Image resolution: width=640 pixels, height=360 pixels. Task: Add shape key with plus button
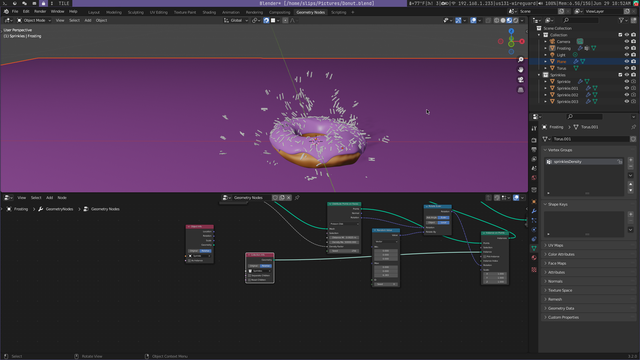click(x=630, y=214)
